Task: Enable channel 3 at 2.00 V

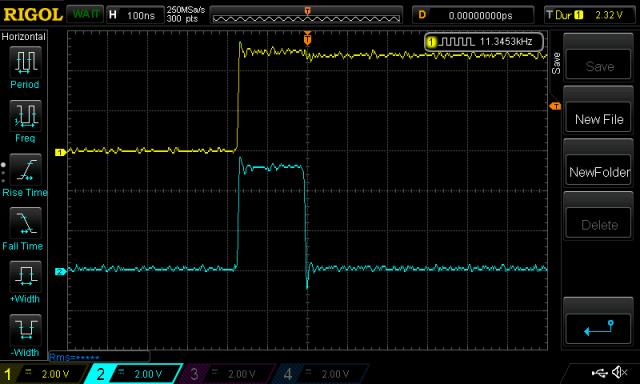Action: point(227,373)
